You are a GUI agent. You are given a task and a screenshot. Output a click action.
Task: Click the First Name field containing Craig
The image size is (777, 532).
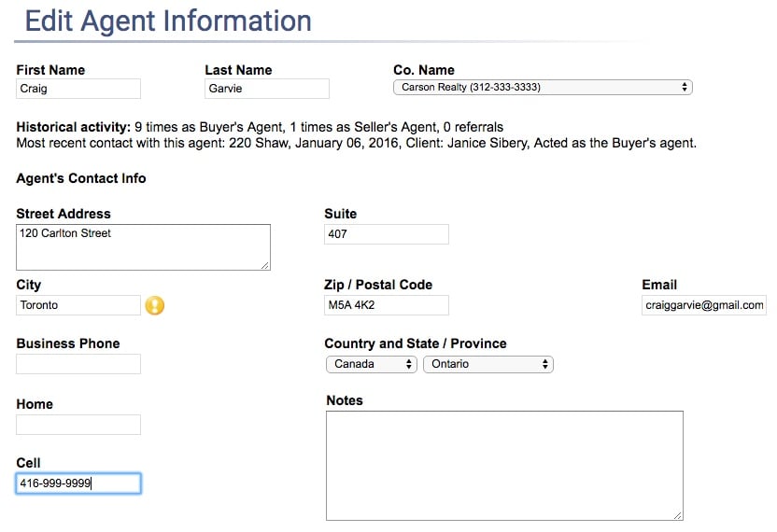click(78, 89)
